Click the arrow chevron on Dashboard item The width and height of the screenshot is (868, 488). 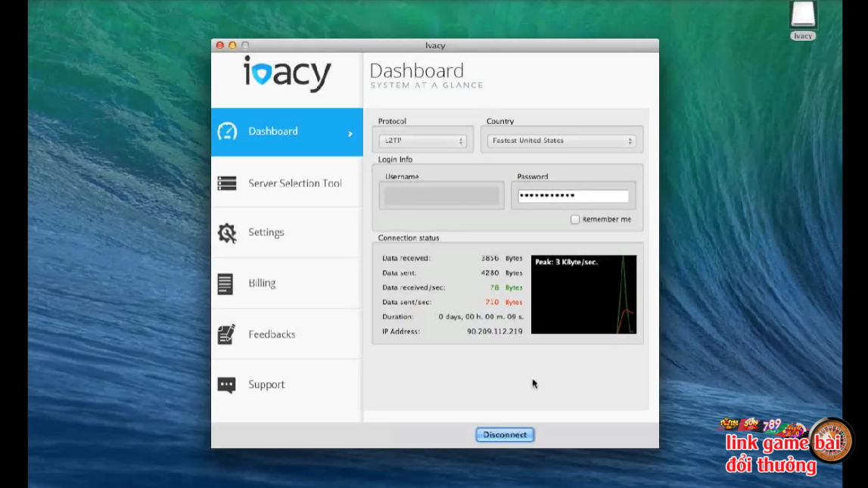tap(350, 134)
